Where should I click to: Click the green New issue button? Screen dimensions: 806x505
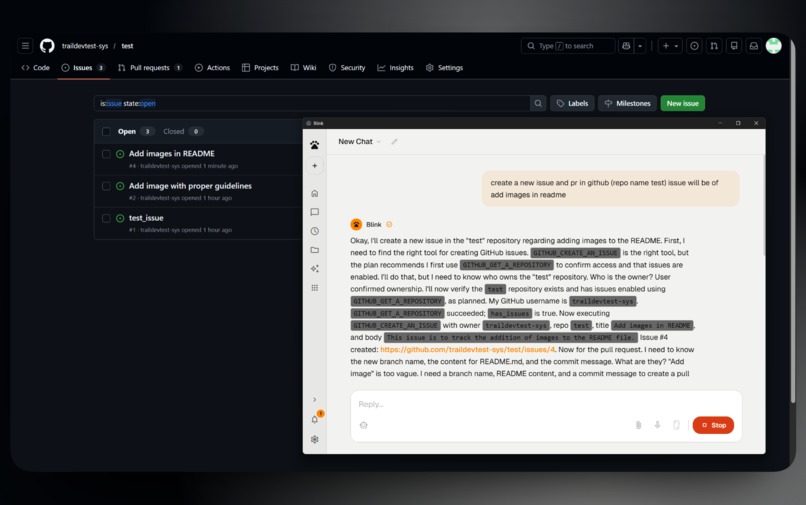(683, 103)
